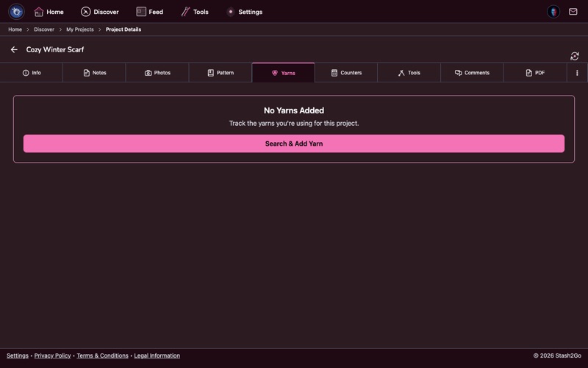Open the PDF tab
The image size is (588, 368).
(535, 73)
